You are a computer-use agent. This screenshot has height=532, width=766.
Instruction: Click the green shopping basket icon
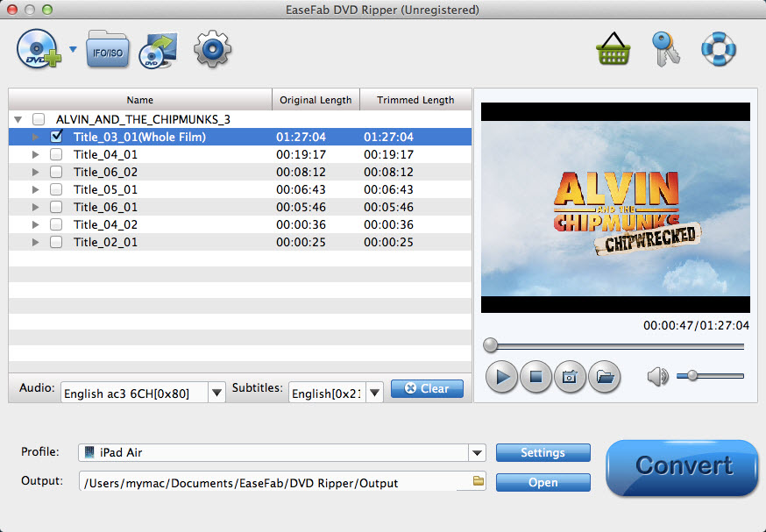[x=614, y=49]
